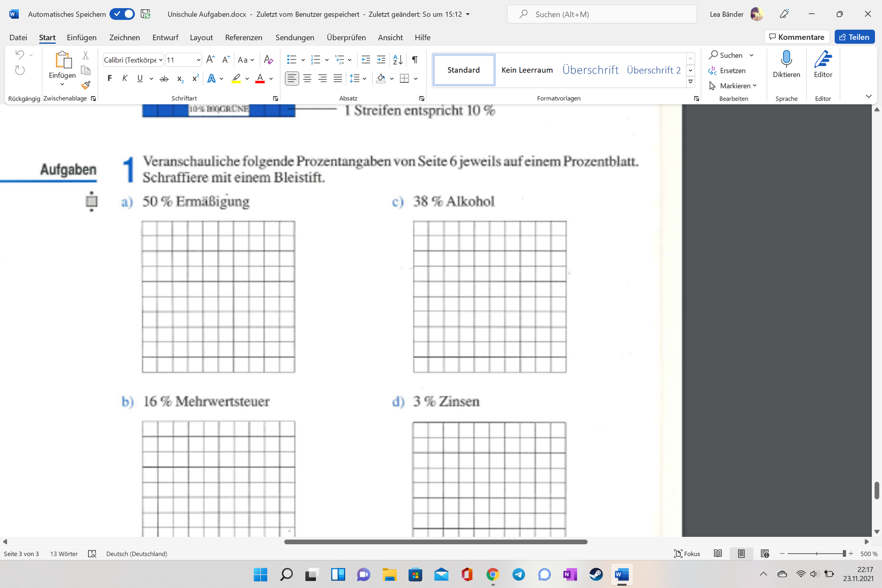Click the Einfügen paste clipboard icon
The image size is (882, 588).
point(63,60)
